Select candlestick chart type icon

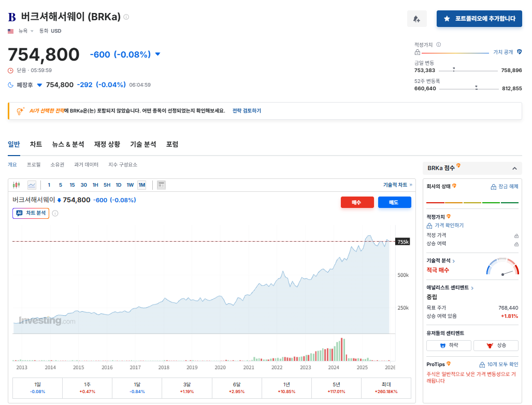[16, 185]
